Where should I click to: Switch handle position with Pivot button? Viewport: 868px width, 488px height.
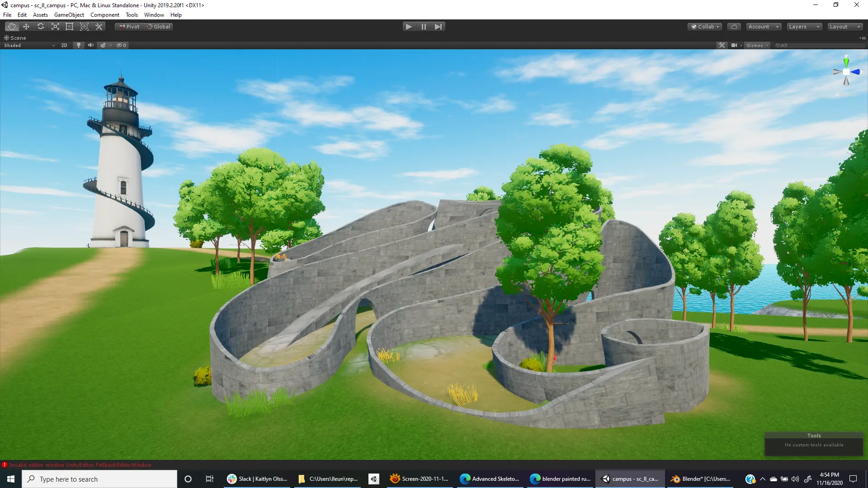tap(129, 27)
